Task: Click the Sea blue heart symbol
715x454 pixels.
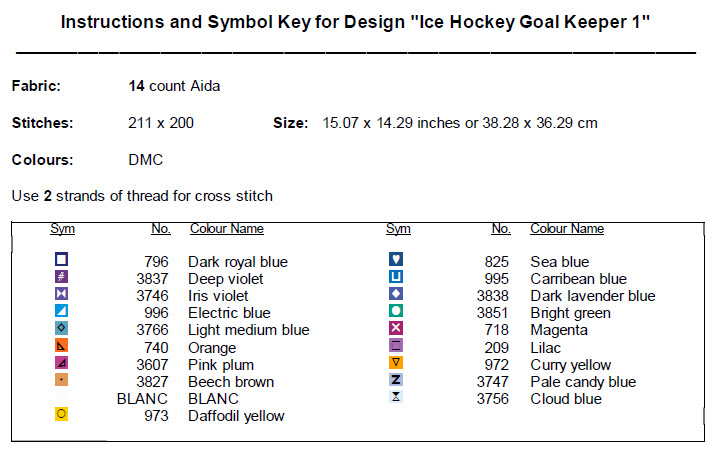Action: (396, 260)
